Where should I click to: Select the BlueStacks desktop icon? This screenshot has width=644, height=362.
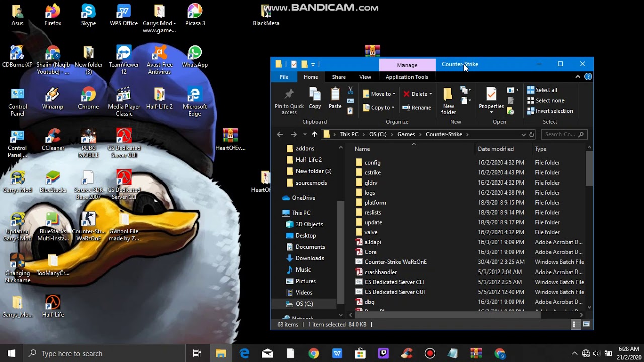click(x=53, y=182)
